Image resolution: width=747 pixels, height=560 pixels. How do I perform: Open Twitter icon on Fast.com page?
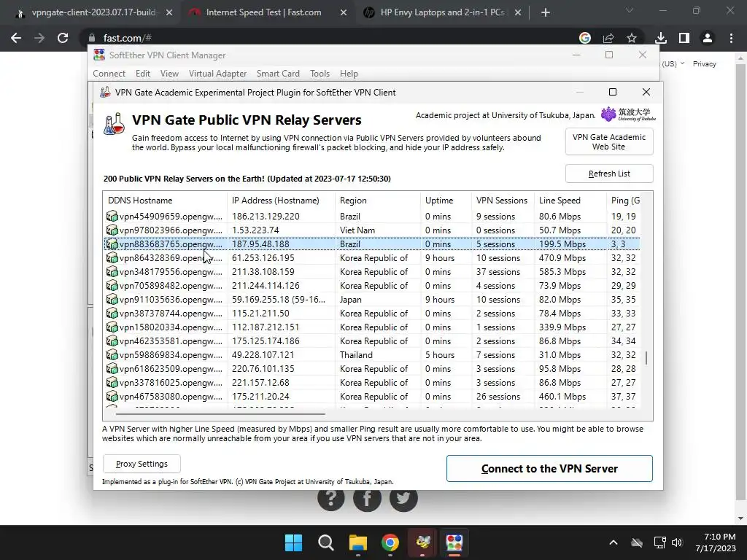403,498
